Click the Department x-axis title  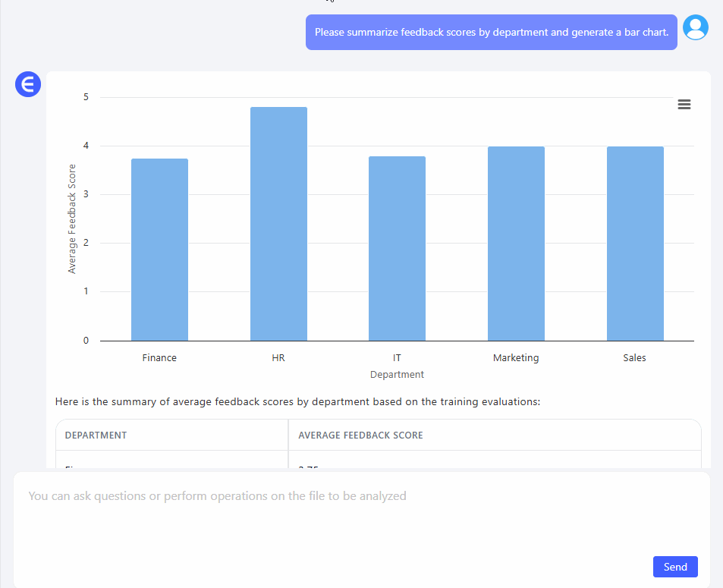(397, 374)
